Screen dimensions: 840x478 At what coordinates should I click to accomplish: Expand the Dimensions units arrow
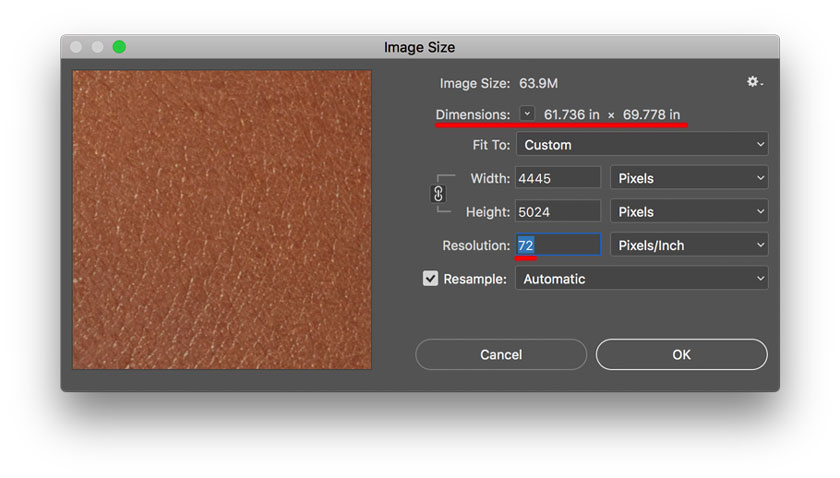tap(528, 114)
